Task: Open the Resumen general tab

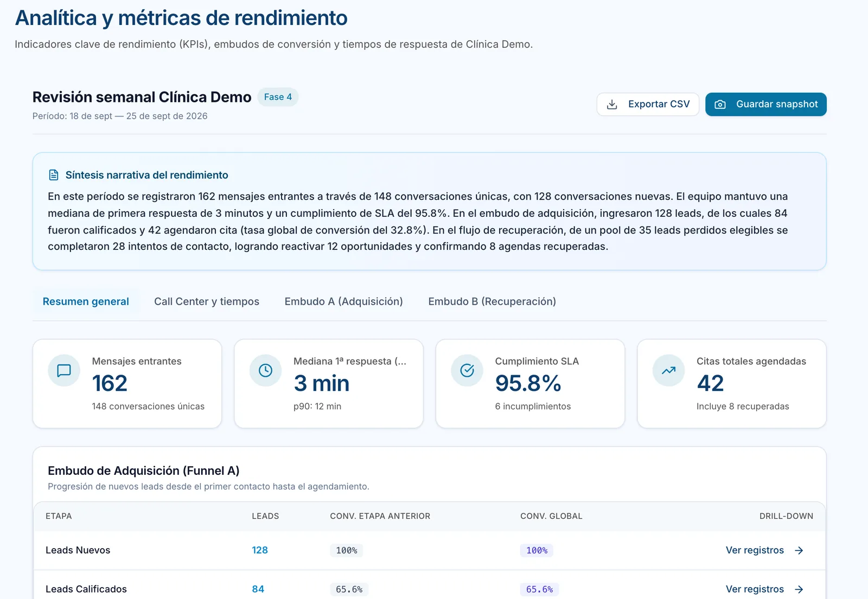Action: click(86, 301)
